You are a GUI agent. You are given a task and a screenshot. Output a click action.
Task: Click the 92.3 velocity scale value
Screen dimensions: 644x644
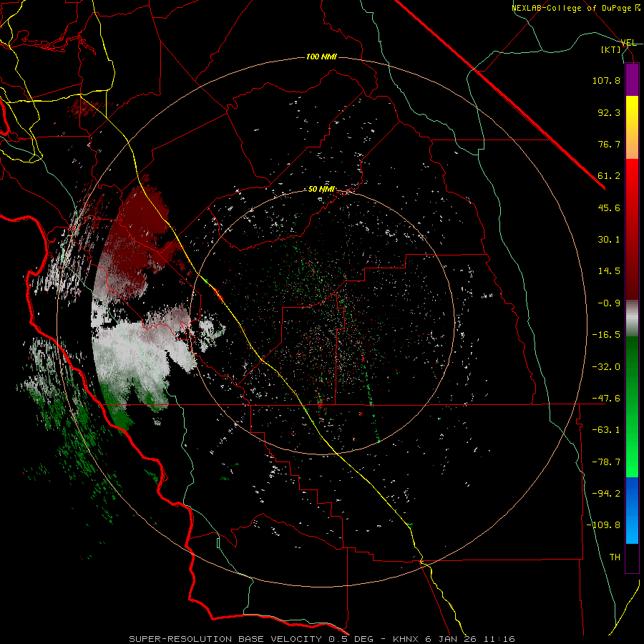tap(609, 112)
